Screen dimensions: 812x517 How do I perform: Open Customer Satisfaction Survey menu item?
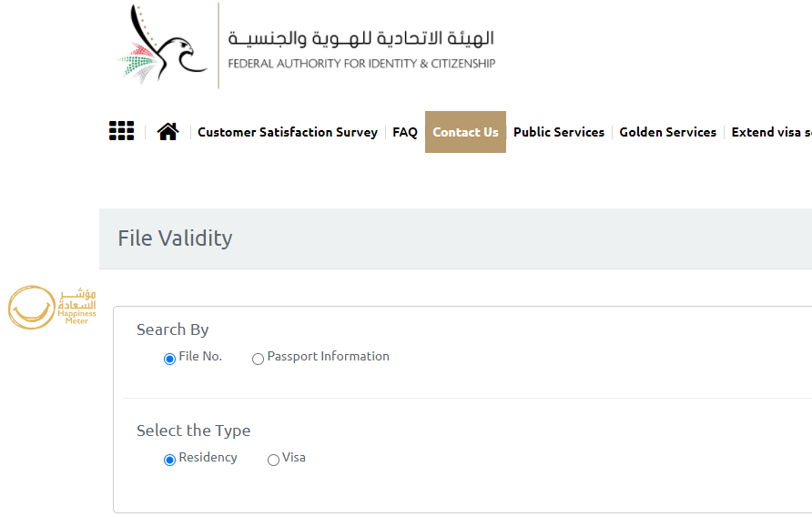(288, 132)
